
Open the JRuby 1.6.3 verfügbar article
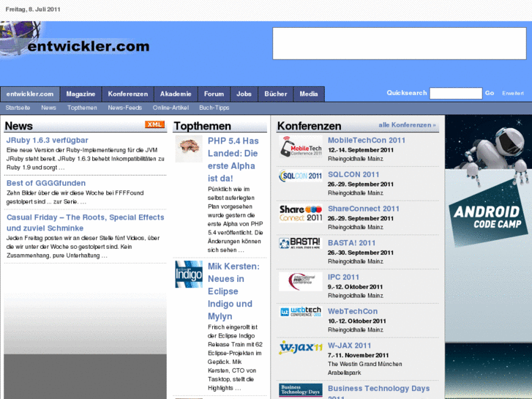(47, 141)
